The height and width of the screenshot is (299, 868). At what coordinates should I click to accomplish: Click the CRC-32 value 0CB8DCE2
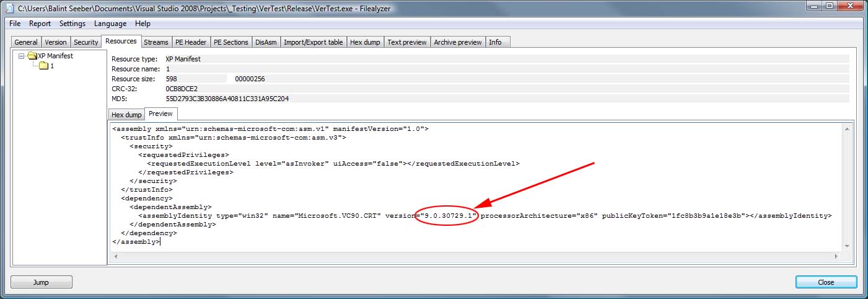pos(182,89)
